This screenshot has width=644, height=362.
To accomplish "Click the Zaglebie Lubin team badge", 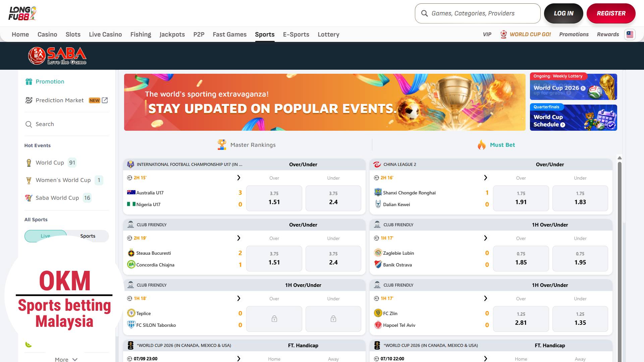I will [x=378, y=253].
